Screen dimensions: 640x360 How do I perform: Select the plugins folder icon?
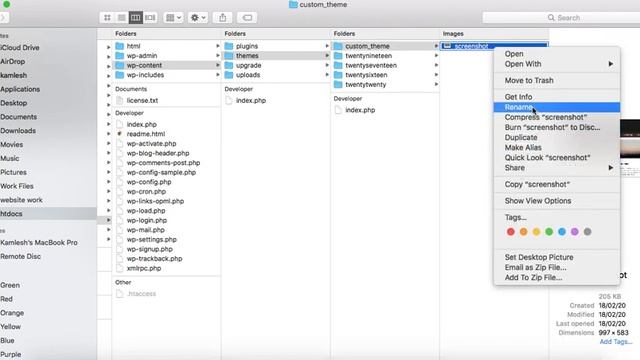(x=229, y=46)
